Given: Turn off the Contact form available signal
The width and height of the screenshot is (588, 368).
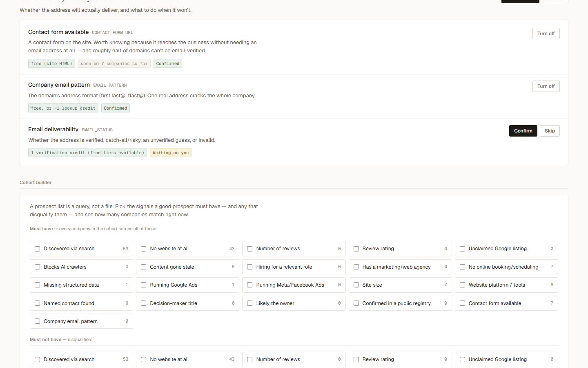Looking at the screenshot, I should [546, 34].
